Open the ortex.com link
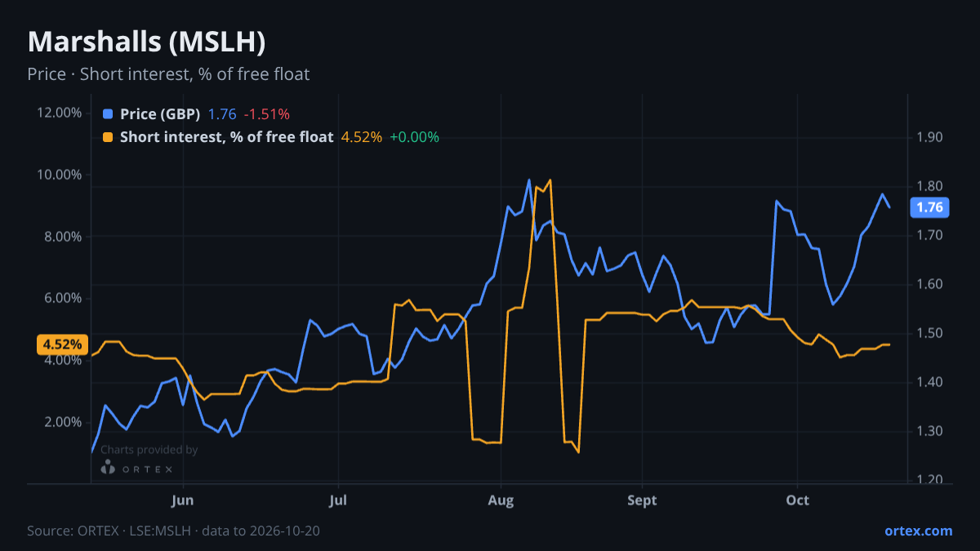 click(918, 531)
